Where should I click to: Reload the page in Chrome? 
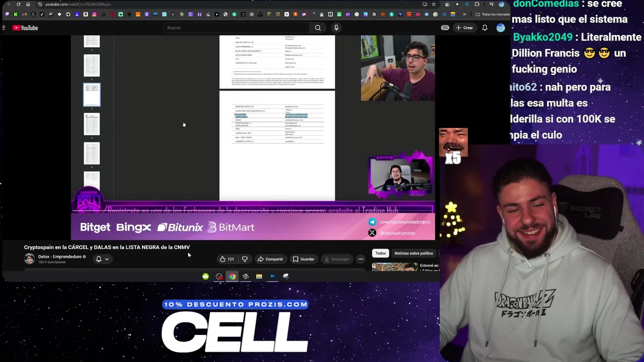coord(18,4)
